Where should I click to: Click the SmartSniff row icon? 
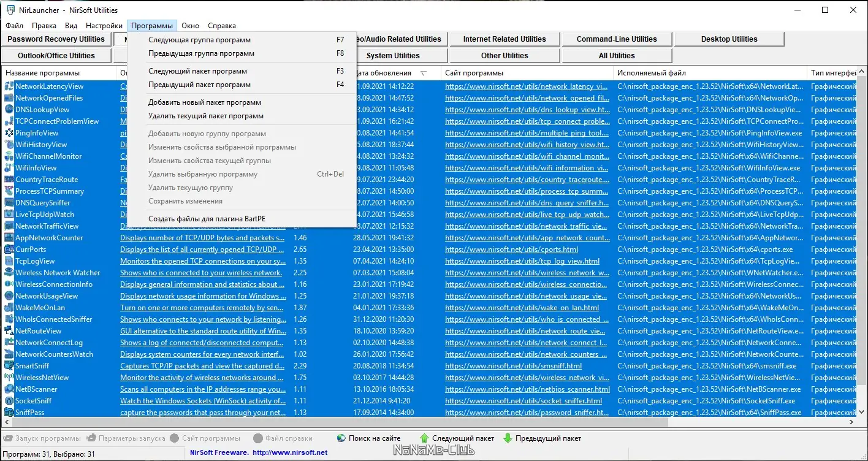coord(9,366)
